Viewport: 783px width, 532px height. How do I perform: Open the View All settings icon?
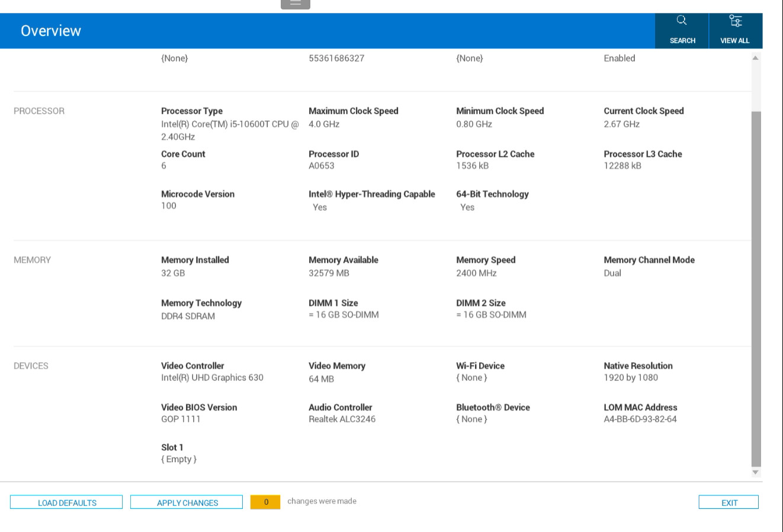tap(735, 30)
